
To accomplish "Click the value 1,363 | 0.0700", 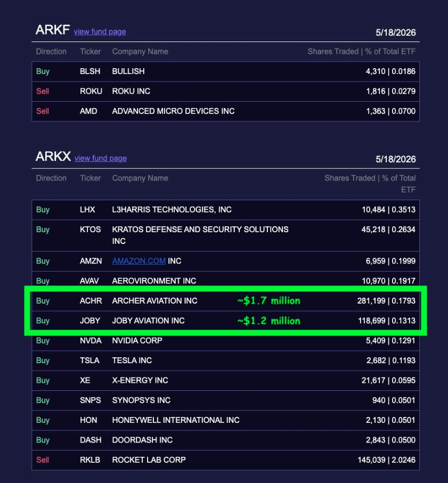I will [390, 111].
